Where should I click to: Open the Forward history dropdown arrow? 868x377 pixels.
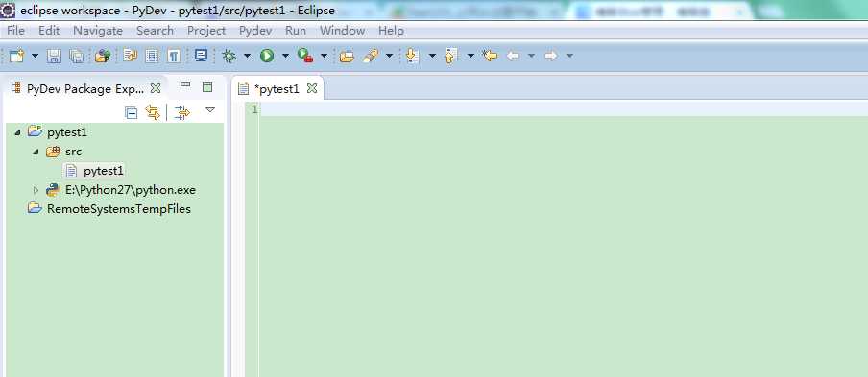569,56
